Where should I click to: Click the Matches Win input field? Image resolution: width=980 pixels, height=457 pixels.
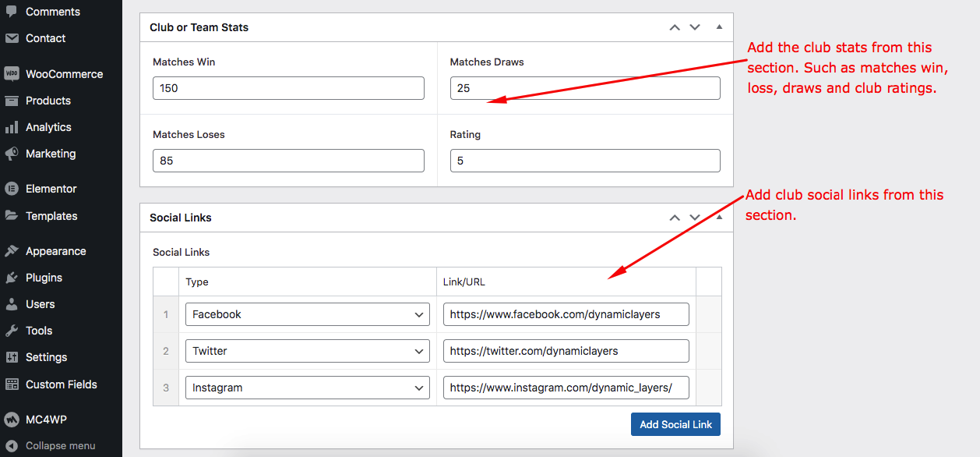pyautogui.click(x=288, y=88)
